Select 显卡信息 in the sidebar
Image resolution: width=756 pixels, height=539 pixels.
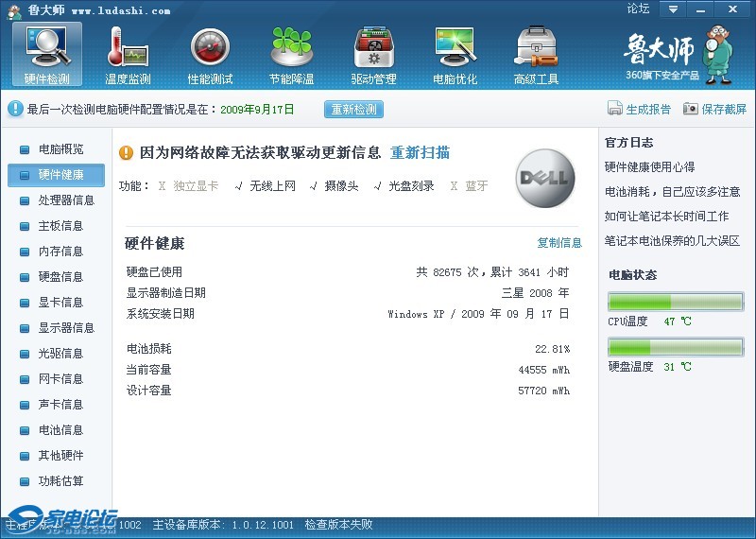click(x=60, y=303)
